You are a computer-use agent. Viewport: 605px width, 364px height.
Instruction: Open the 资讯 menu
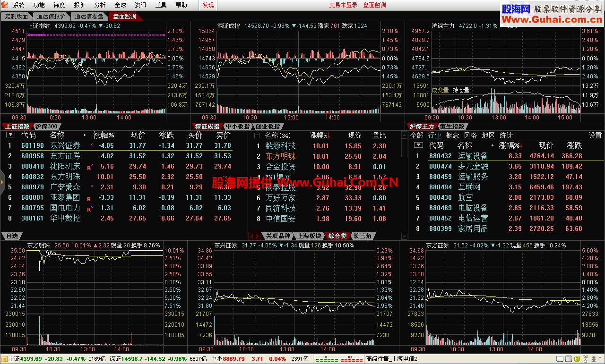click(140, 5)
